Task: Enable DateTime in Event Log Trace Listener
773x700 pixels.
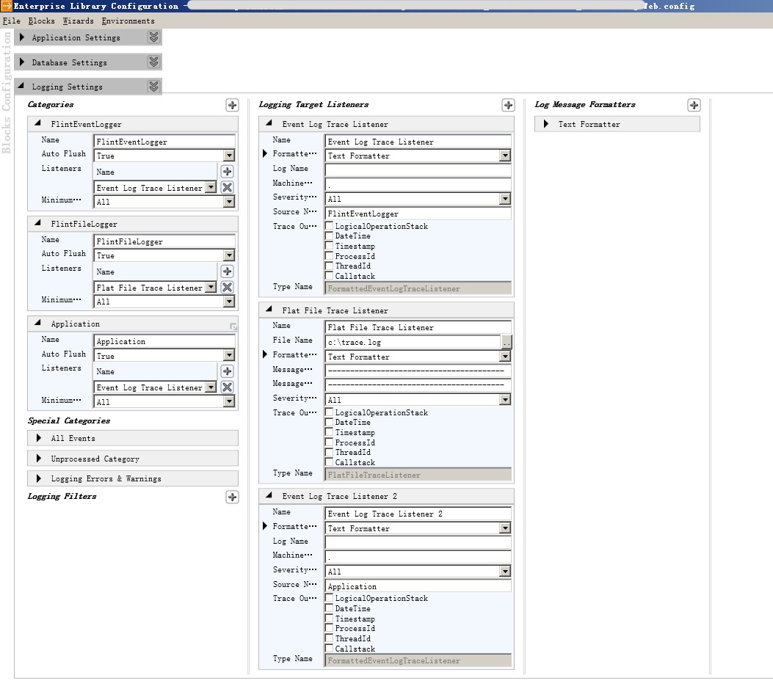Action: (x=330, y=236)
